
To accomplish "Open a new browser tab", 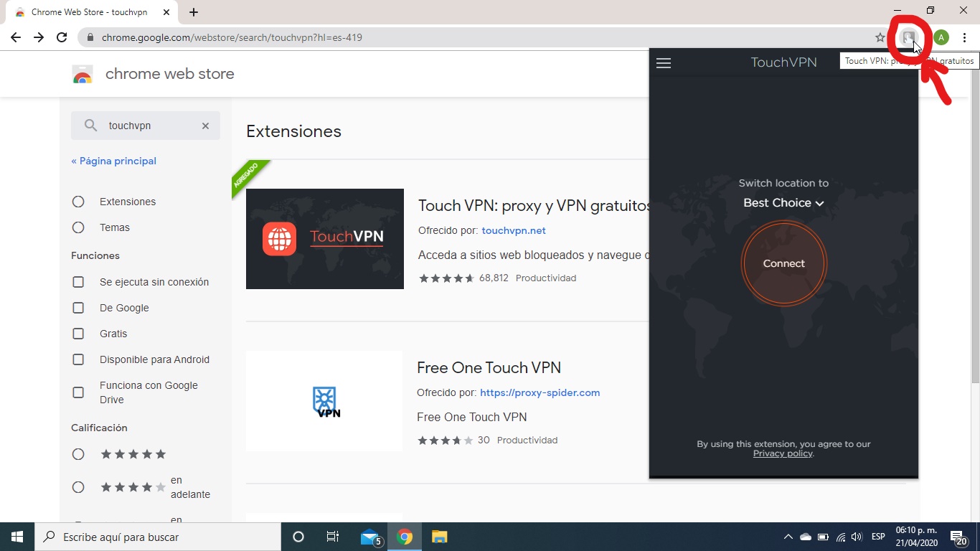I will pos(194,12).
